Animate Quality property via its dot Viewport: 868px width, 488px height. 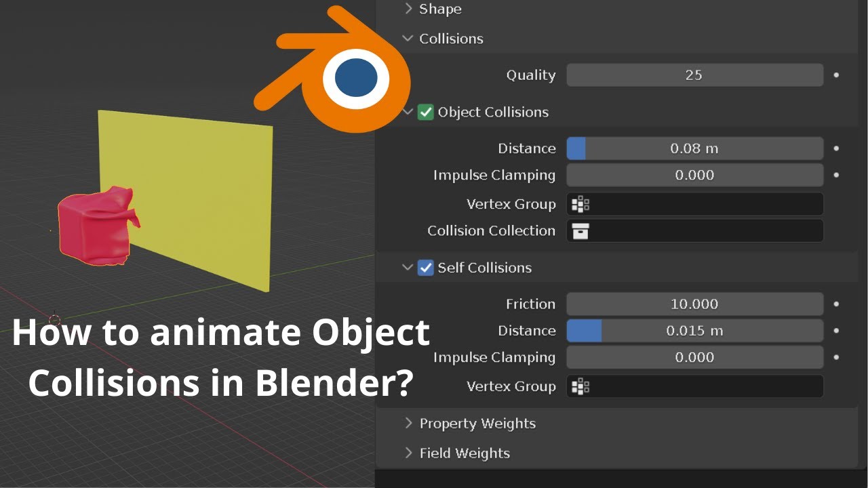[836, 75]
